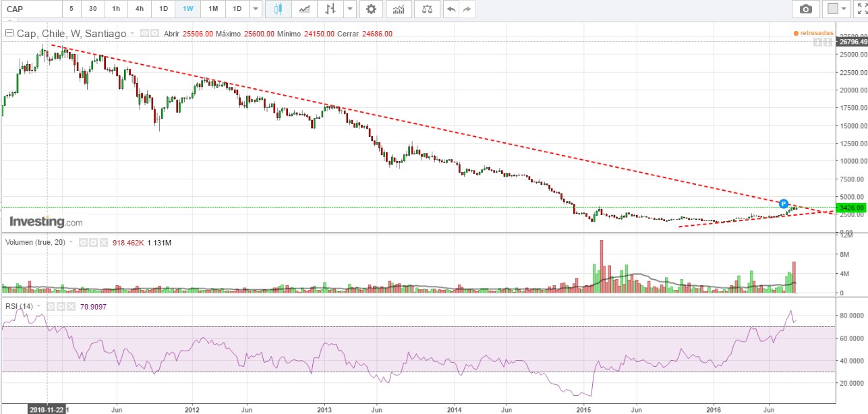This screenshot has width=868, height=414.
Task: Click the 2013 label on time axis
Action: pyautogui.click(x=324, y=409)
